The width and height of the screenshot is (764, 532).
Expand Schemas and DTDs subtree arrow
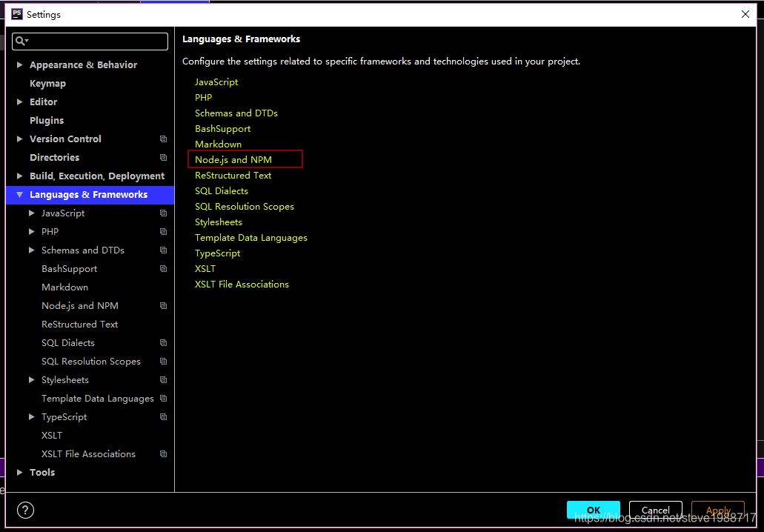point(32,250)
